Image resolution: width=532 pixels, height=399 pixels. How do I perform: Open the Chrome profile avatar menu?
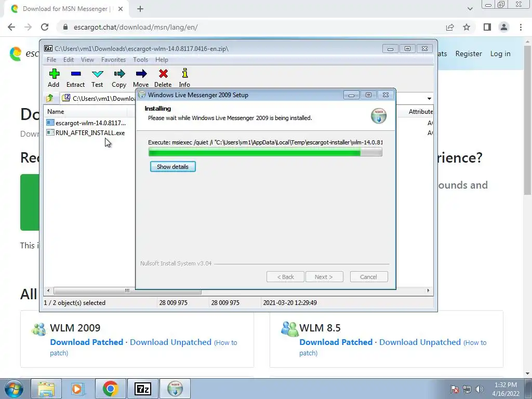pos(504,27)
